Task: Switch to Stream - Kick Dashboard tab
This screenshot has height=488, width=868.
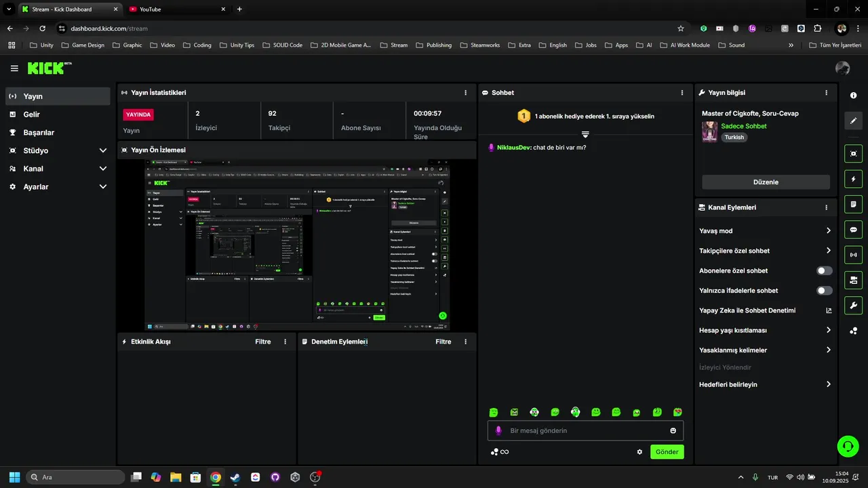Action: pos(70,9)
